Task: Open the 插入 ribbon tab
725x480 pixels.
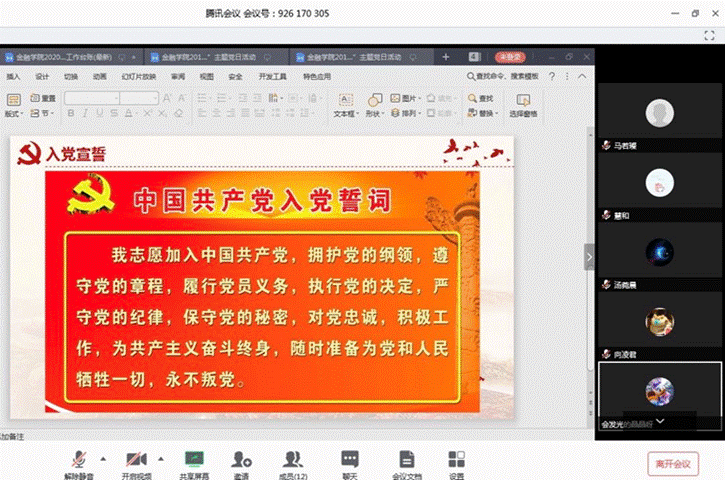Action: [x=13, y=76]
